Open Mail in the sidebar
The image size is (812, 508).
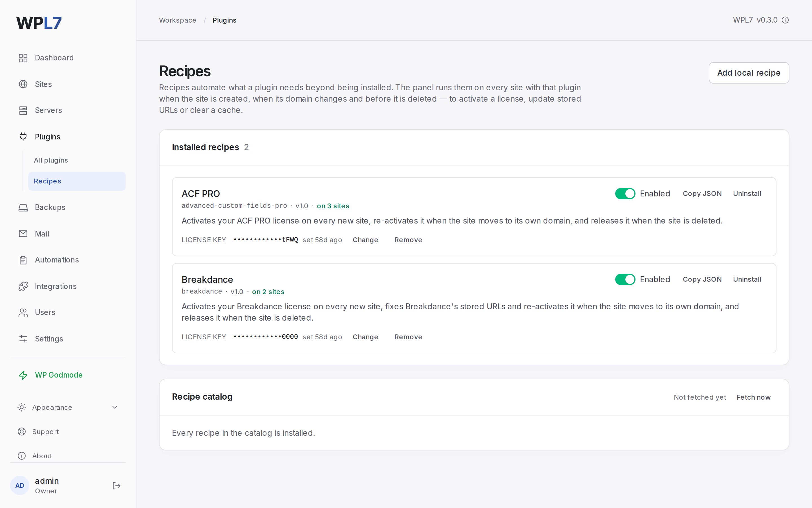[x=68, y=233]
